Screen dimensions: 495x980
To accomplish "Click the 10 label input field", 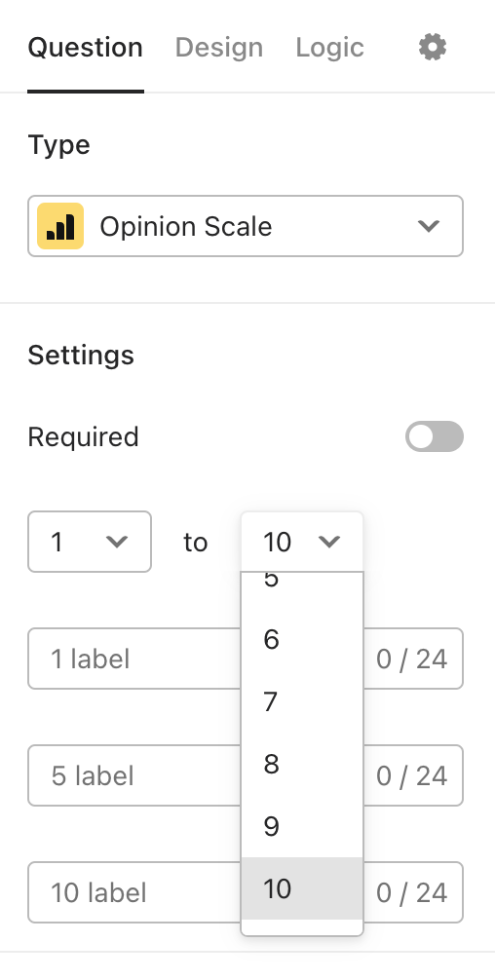I will coord(134,892).
